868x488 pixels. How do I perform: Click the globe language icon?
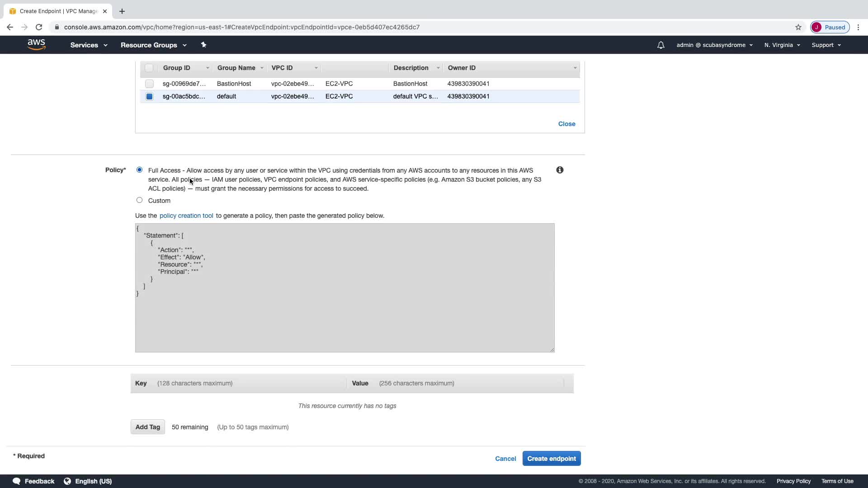tap(67, 481)
